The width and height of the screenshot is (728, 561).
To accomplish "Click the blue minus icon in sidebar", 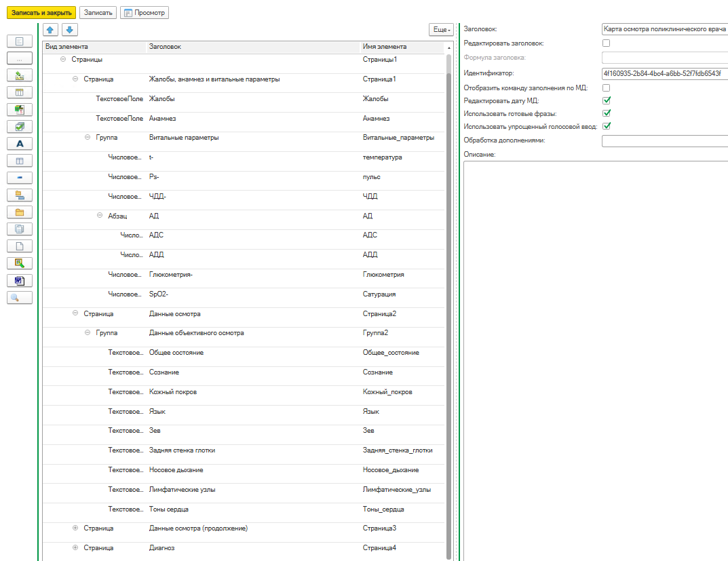I will point(20,178).
